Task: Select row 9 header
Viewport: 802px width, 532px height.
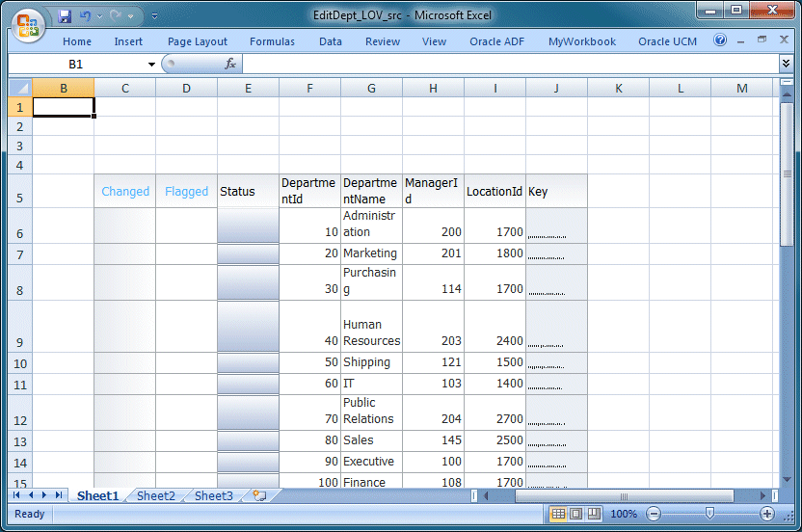Action: 20,327
